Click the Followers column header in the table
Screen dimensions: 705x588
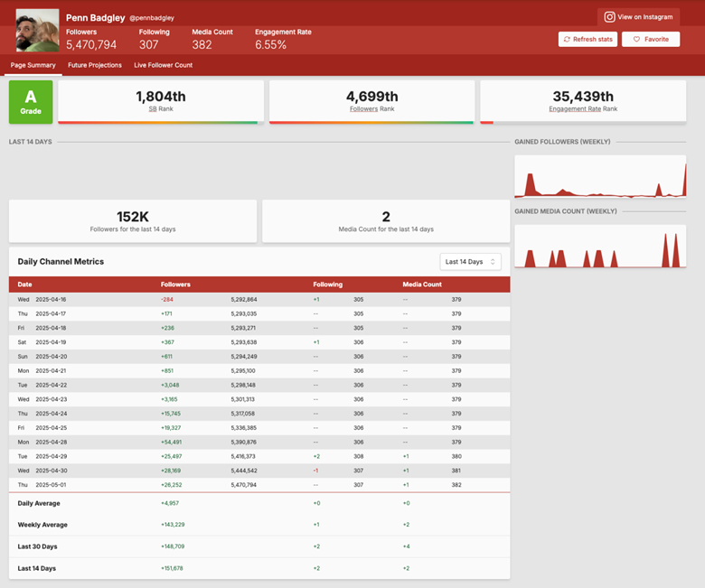tap(175, 285)
